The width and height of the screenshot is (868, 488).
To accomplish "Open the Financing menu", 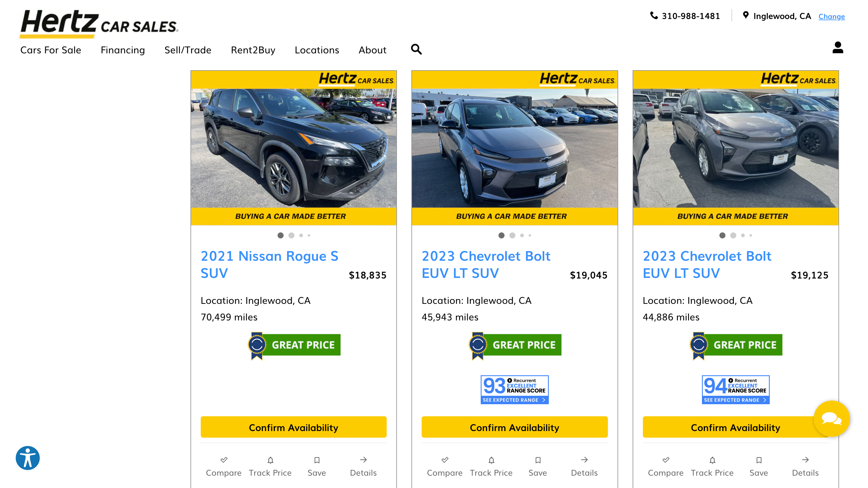I will click(x=123, y=50).
